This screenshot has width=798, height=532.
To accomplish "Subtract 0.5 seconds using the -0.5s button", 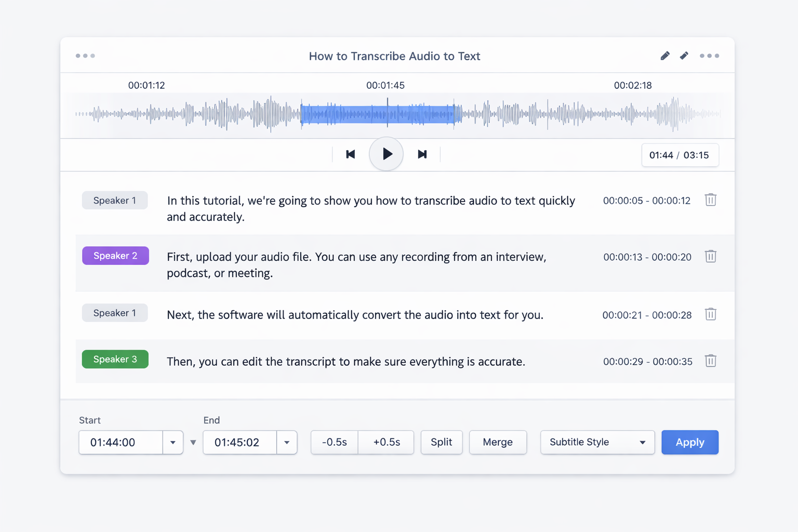I will pos(334,442).
